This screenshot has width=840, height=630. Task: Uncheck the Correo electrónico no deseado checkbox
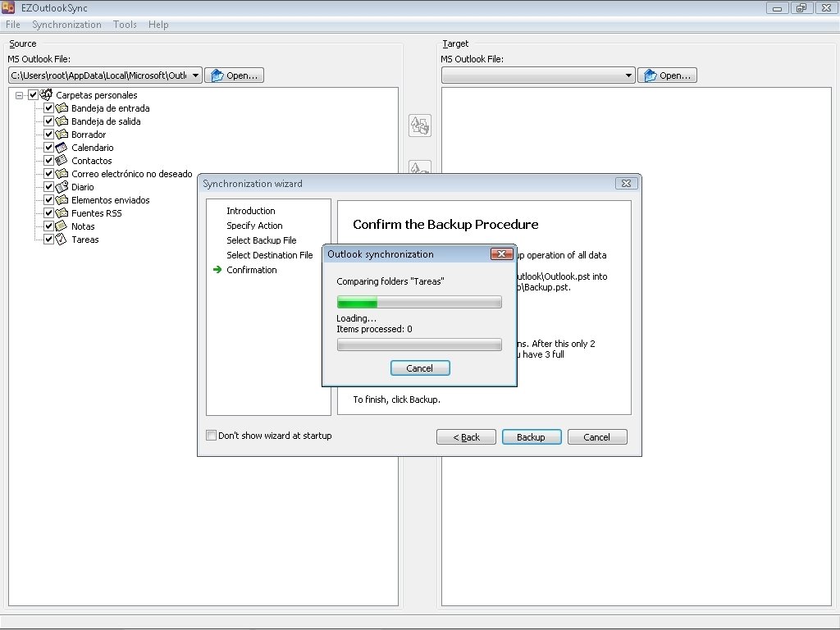48,174
